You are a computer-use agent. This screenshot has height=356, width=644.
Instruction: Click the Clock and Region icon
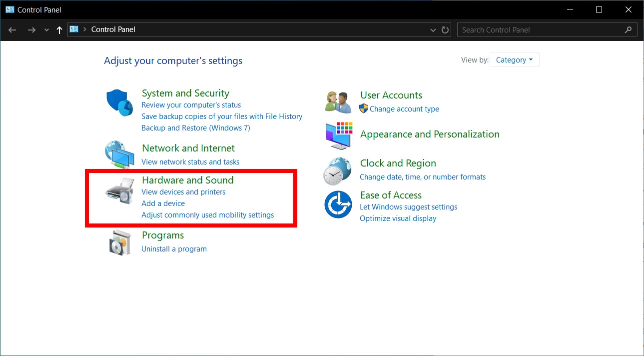click(338, 171)
